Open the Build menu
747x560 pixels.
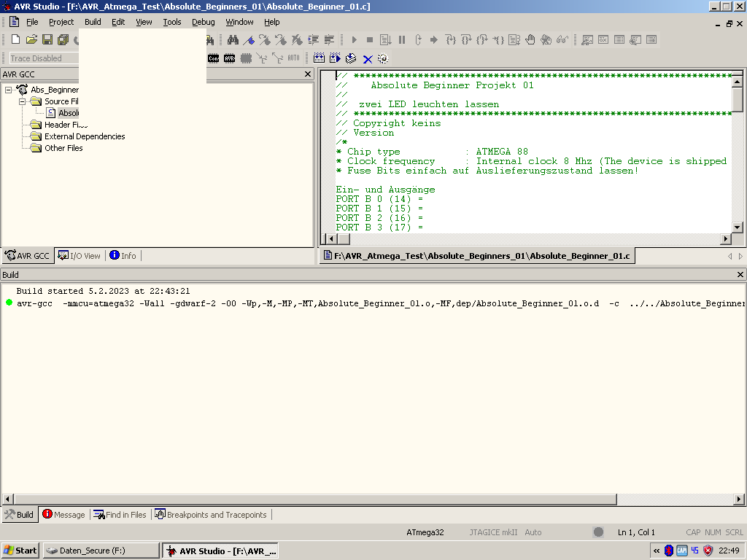[x=93, y=22]
